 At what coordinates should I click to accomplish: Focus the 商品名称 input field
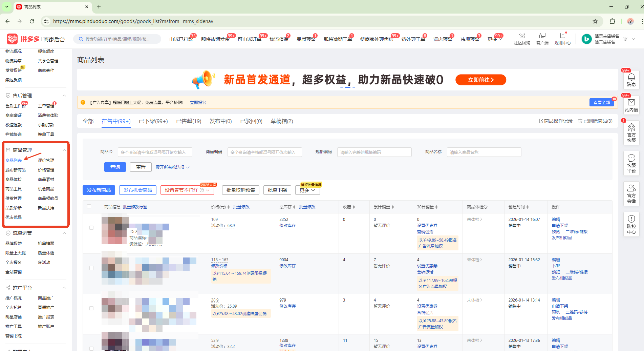484,152
